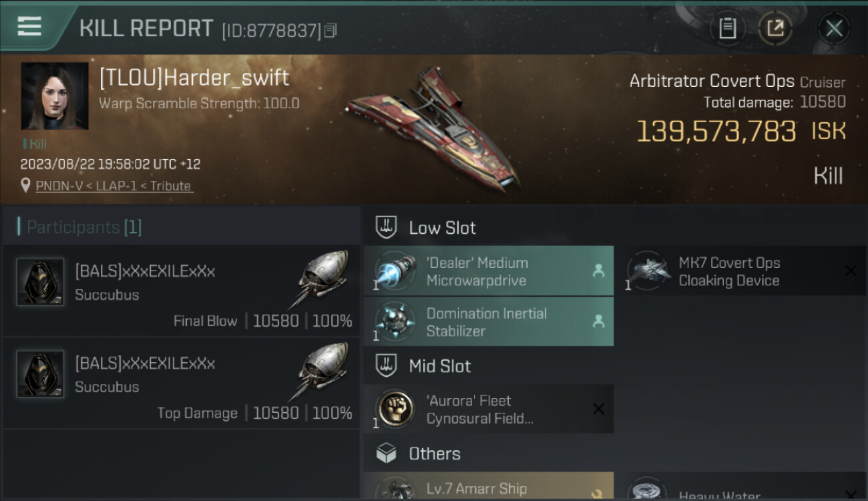Select the Domination Inertial Stabilizer module
Image resolution: width=868 pixels, height=501 pixels.
[x=488, y=321]
